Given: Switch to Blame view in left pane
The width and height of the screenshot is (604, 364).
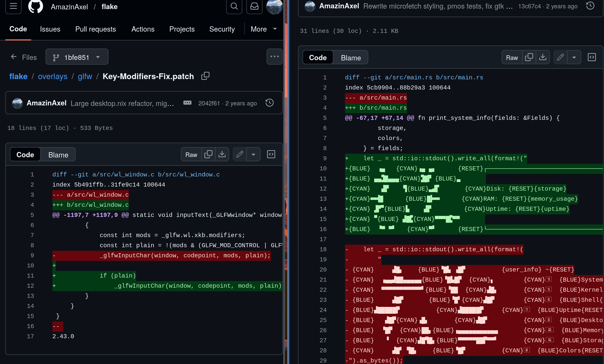Looking at the screenshot, I should [x=58, y=155].
